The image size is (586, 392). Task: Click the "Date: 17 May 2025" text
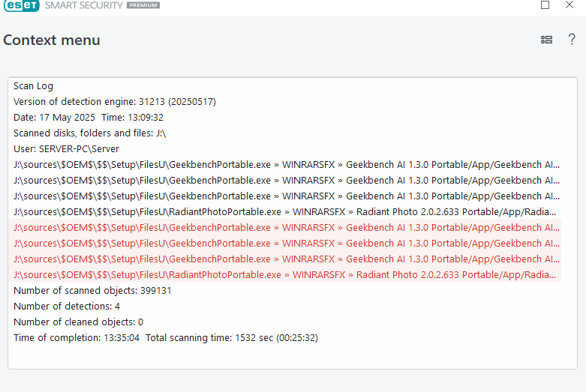click(54, 117)
